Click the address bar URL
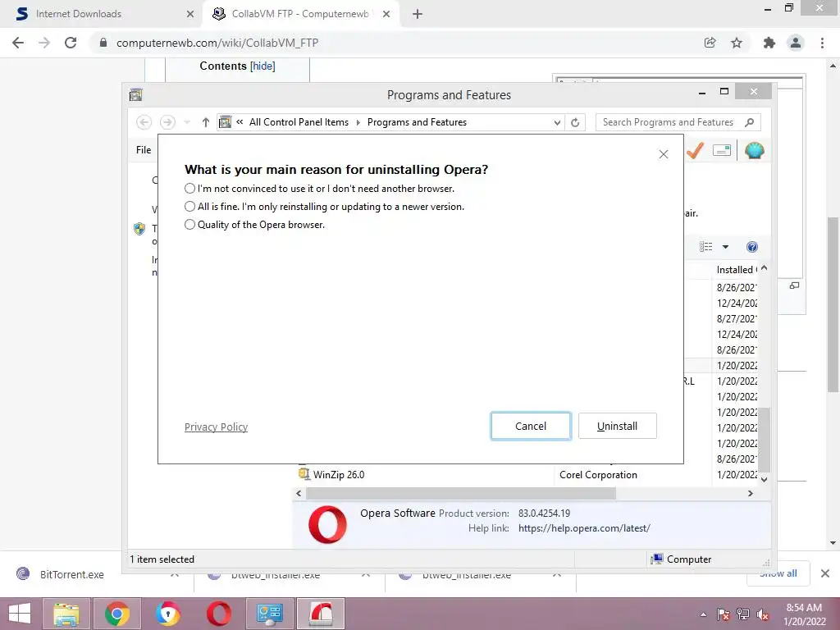Image resolution: width=840 pixels, height=630 pixels. pyautogui.click(x=217, y=43)
